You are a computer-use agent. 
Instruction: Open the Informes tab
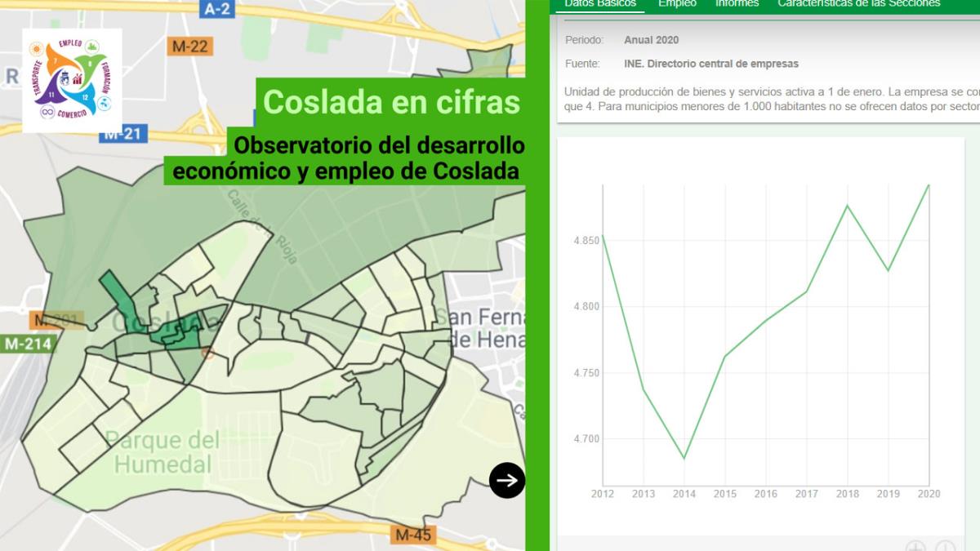pos(737,3)
